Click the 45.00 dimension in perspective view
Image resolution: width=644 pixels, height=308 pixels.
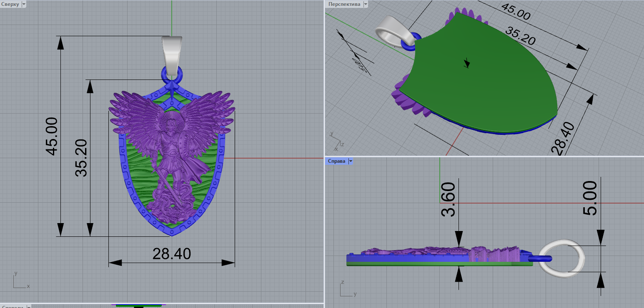tap(516, 12)
